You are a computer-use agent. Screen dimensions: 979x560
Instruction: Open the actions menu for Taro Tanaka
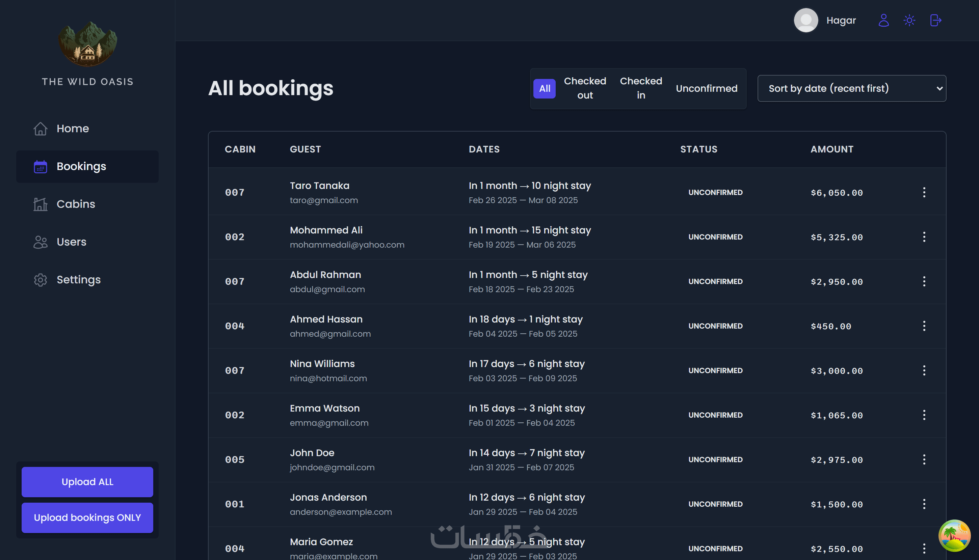point(924,192)
